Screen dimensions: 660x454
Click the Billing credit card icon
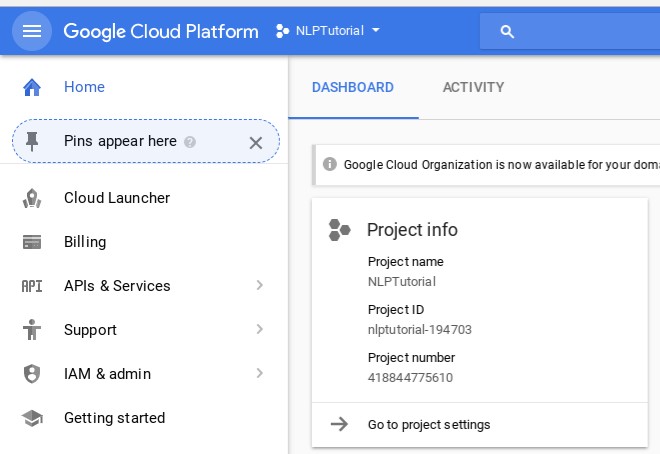(x=32, y=242)
